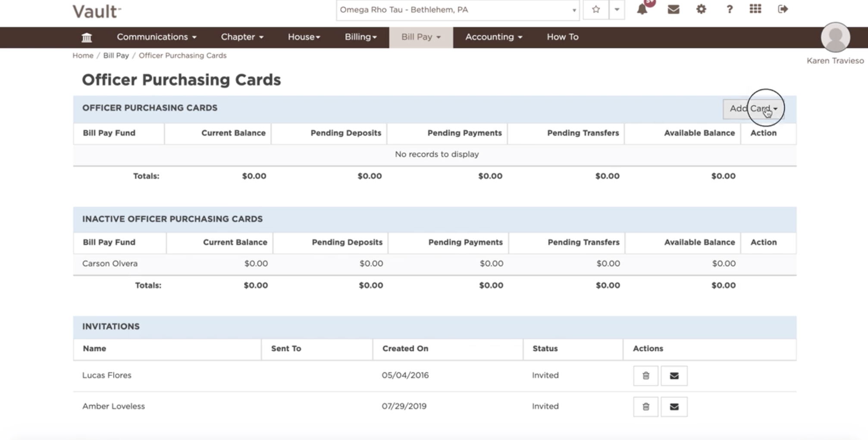Click the help question mark icon
This screenshot has width=868, height=440.
coord(729,9)
